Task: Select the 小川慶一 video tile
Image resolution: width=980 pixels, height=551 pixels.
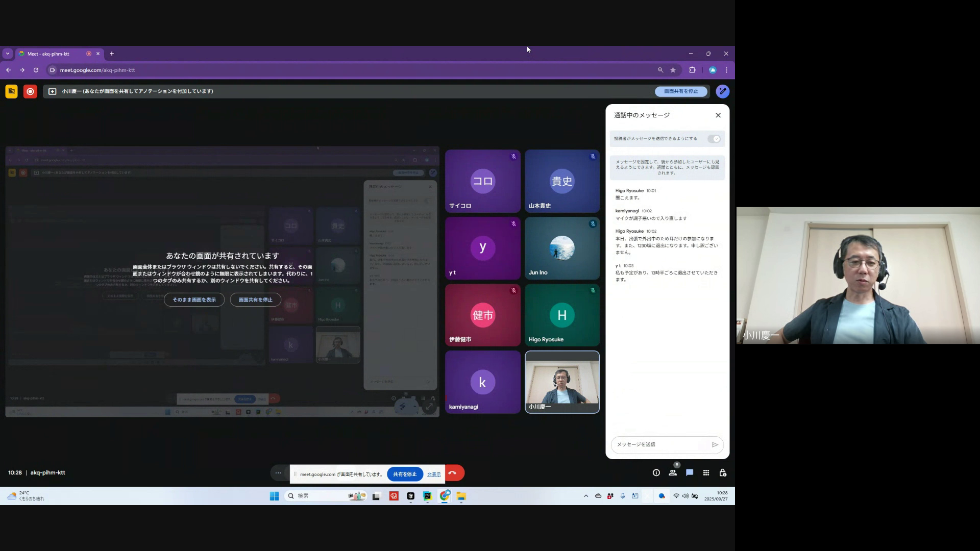Action: (x=562, y=382)
